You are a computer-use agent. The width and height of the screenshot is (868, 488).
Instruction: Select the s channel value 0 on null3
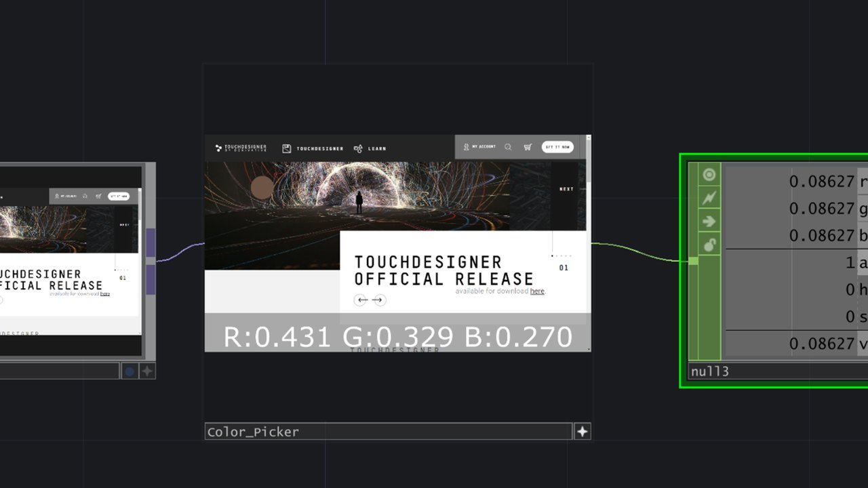(850, 317)
